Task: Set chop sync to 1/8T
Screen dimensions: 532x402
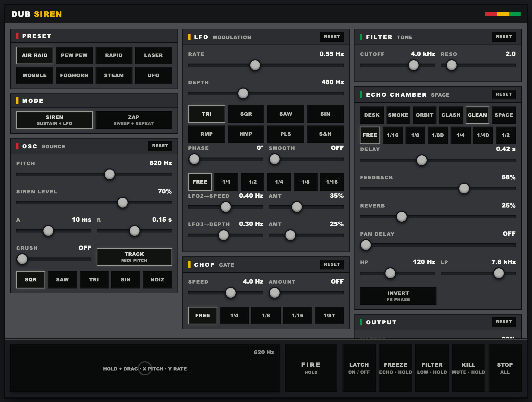Action: [x=329, y=316]
